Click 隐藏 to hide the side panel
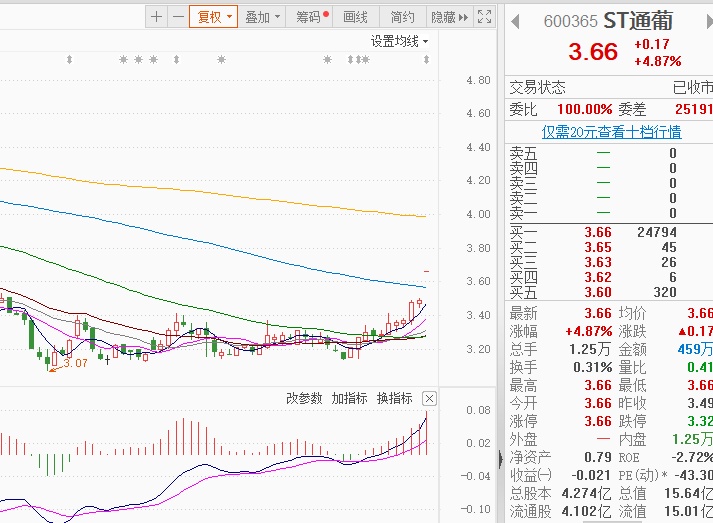 pyautogui.click(x=447, y=17)
